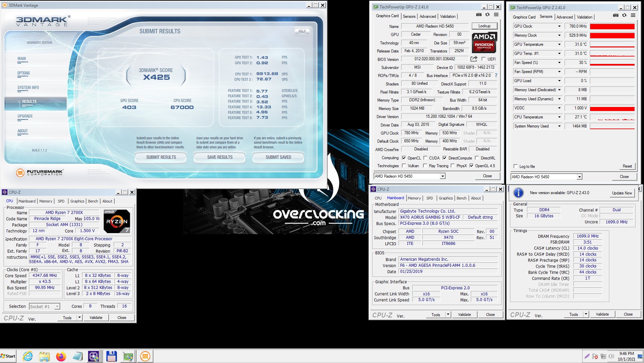644x363 pixels.
Task: Open the Memory Clock sensor dropdown
Action: (x=559, y=35)
